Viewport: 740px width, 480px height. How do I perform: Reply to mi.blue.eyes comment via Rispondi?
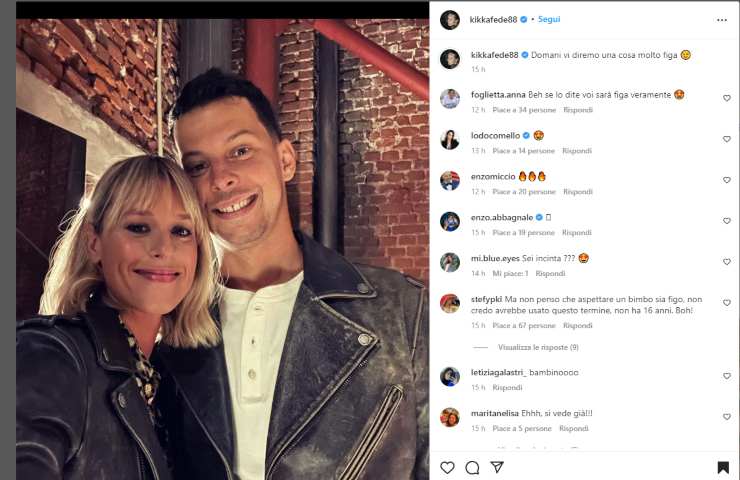click(x=550, y=273)
